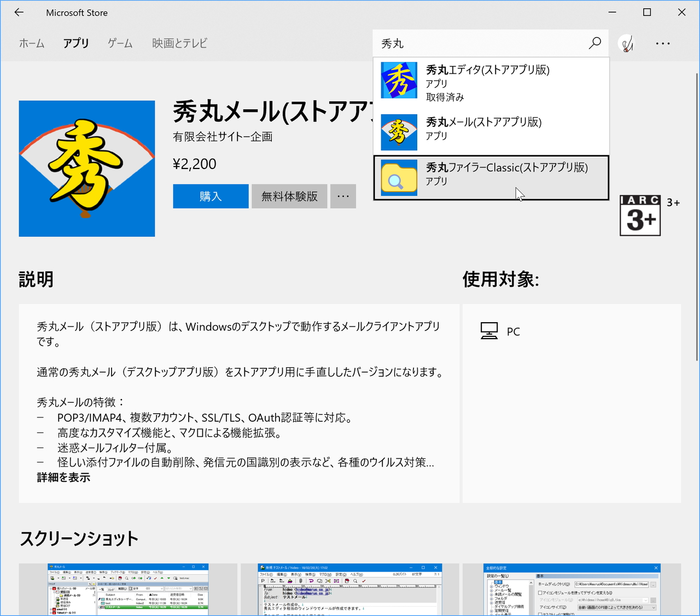The width and height of the screenshot is (700, 616).
Task: Close the Microsoft Store window
Action: click(681, 12)
